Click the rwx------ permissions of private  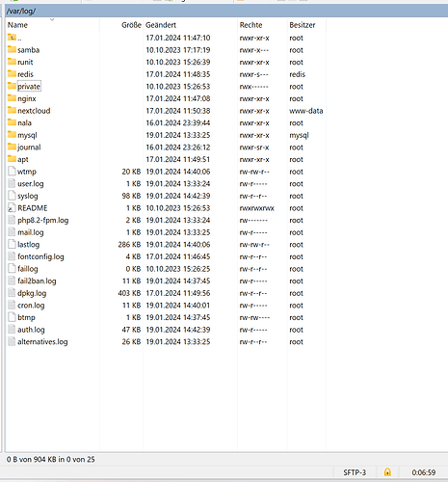253,87
